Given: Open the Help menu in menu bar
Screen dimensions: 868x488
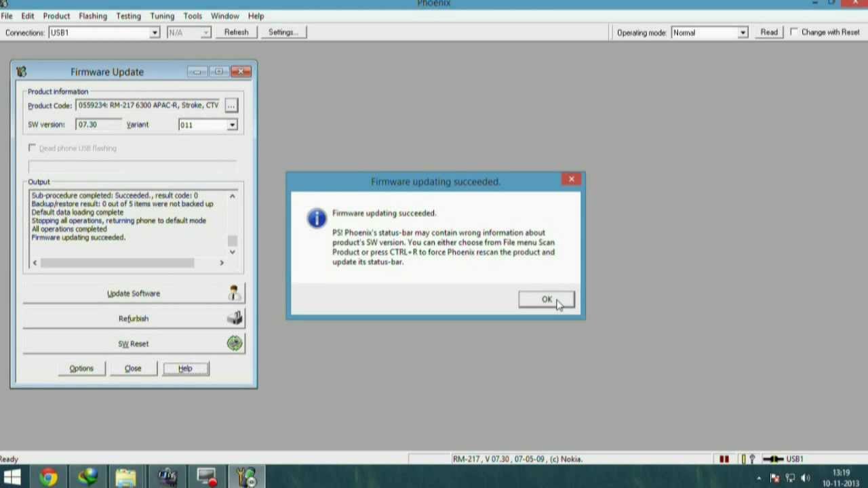Looking at the screenshot, I should (256, 16).
